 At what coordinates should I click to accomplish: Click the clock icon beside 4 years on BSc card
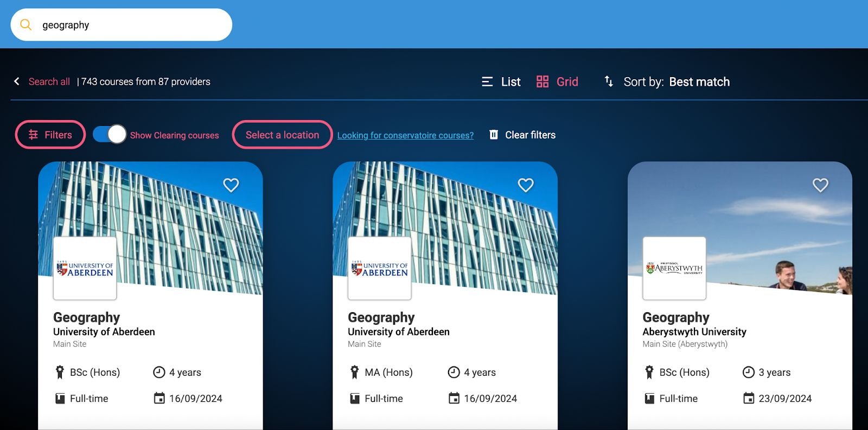coord(159,372)
